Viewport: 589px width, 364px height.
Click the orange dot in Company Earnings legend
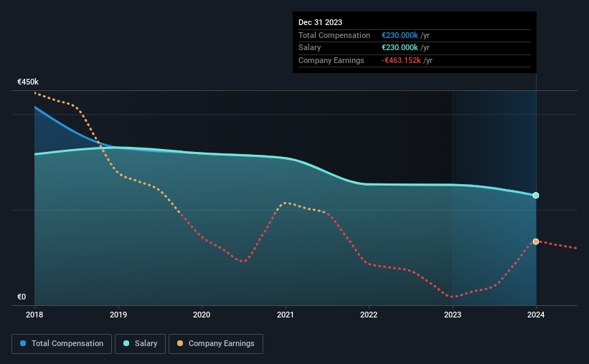click(180, 343)
